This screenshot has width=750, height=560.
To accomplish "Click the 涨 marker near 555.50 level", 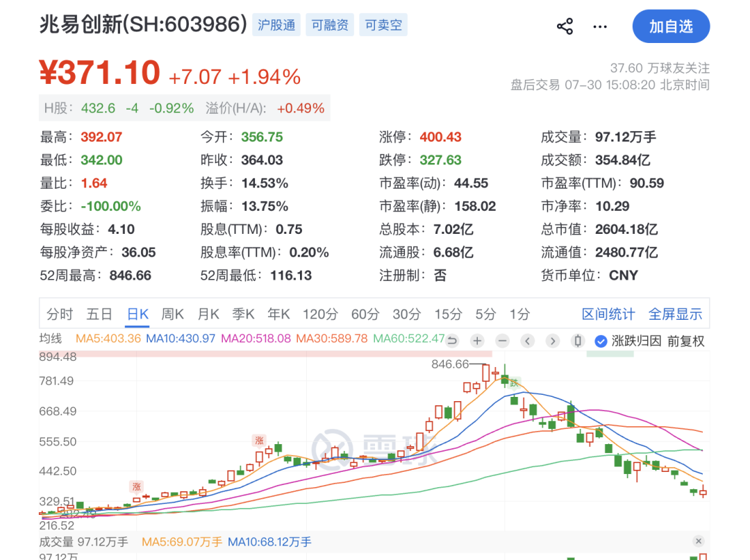I will (259, 441).
